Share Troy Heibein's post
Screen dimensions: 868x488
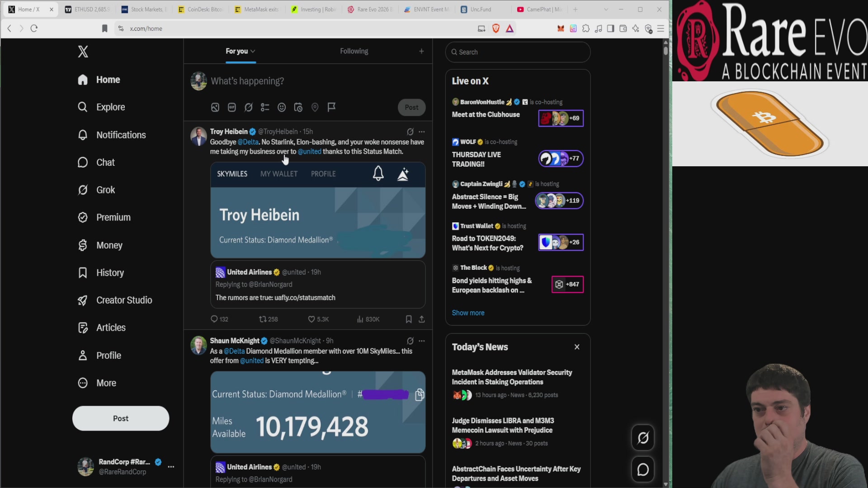pos(422,319)
